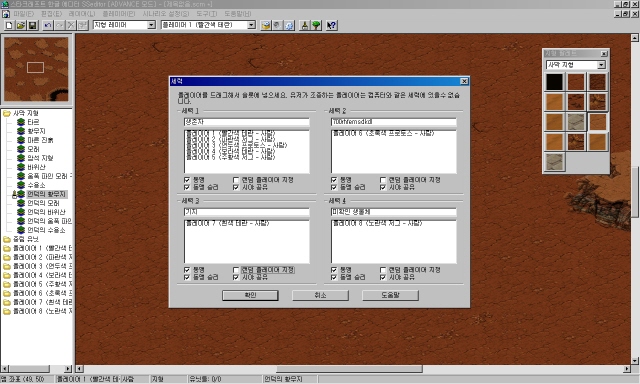Image resolution: width=640 pixels, height=384 pixels.
Task: Toggle 시야 공유 checkbox in 세력 1
Action: click(236, 187)
